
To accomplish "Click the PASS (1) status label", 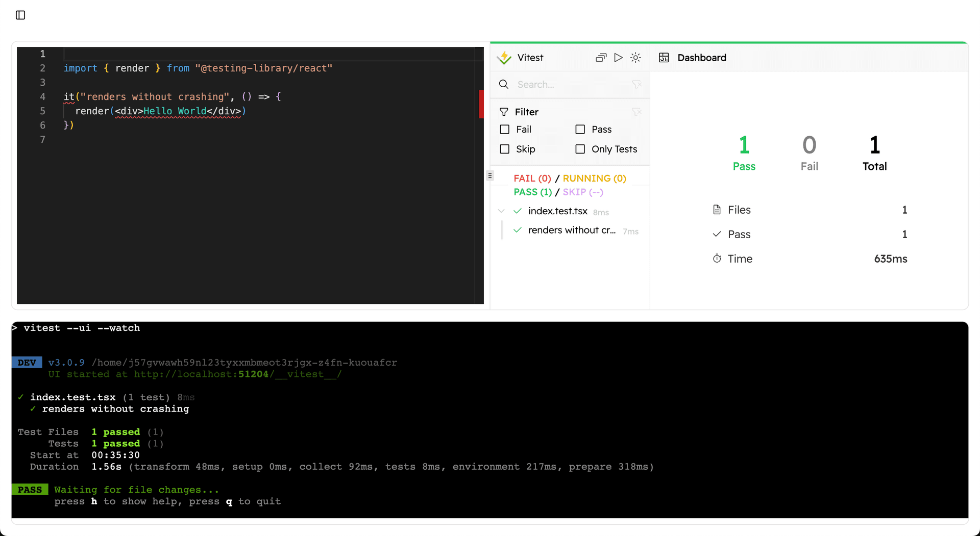I will pyautogui.click(x=533, y=192).
